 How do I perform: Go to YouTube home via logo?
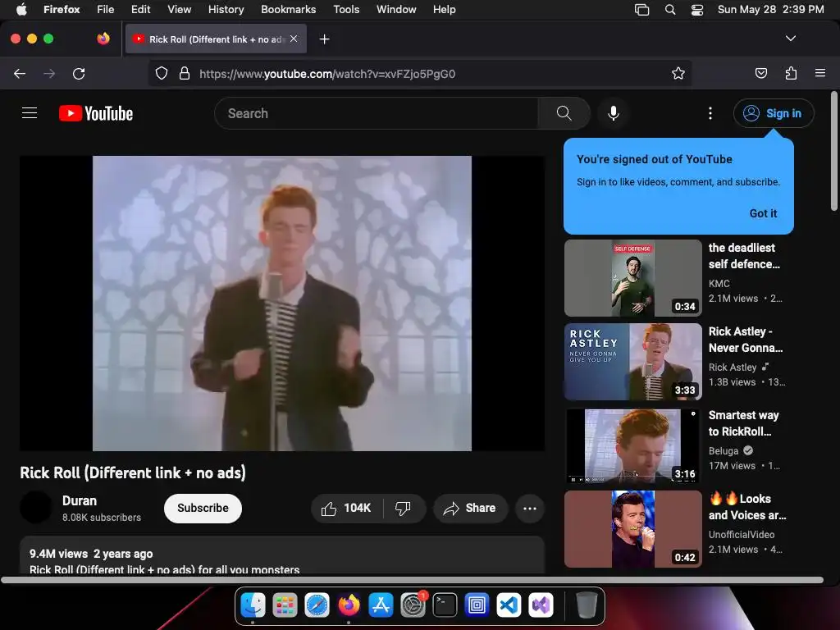[x=96, y=113]
